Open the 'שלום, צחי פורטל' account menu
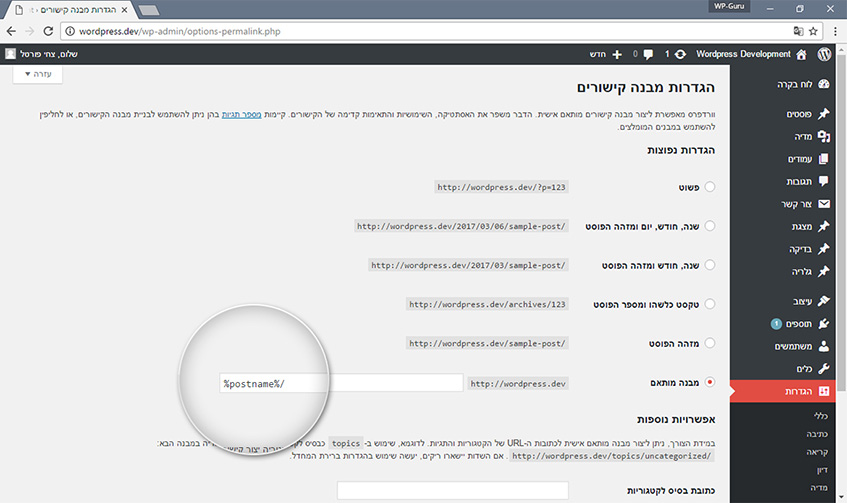 coord(49,54)
